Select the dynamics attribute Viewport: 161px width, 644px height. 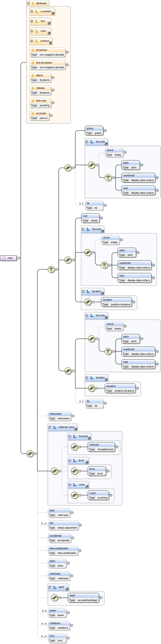click(48, 52)
